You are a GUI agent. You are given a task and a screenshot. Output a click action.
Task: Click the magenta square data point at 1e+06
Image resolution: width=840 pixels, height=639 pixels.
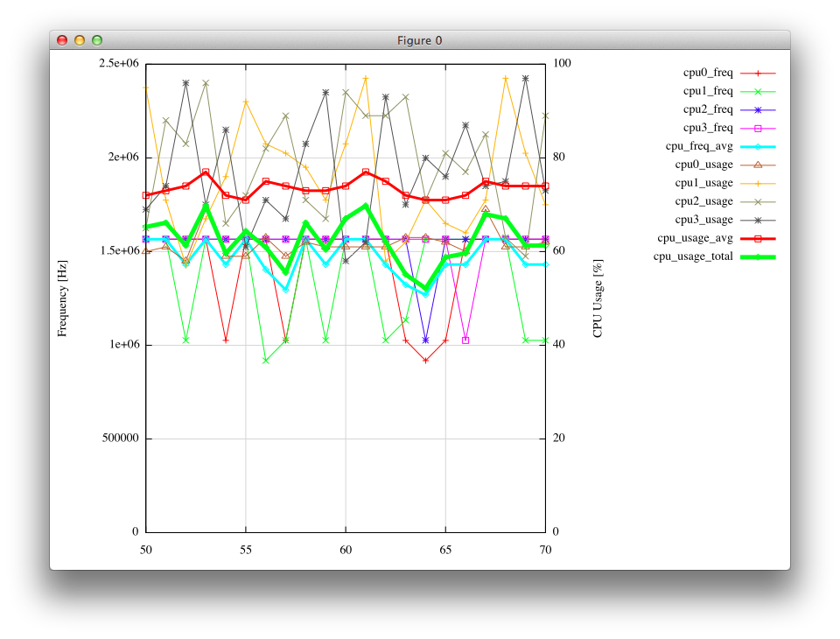tap(465, 341)
